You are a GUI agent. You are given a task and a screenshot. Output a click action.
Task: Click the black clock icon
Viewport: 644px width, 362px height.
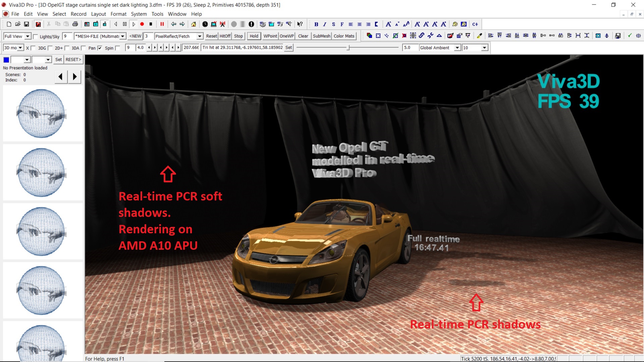coord(205,24)
